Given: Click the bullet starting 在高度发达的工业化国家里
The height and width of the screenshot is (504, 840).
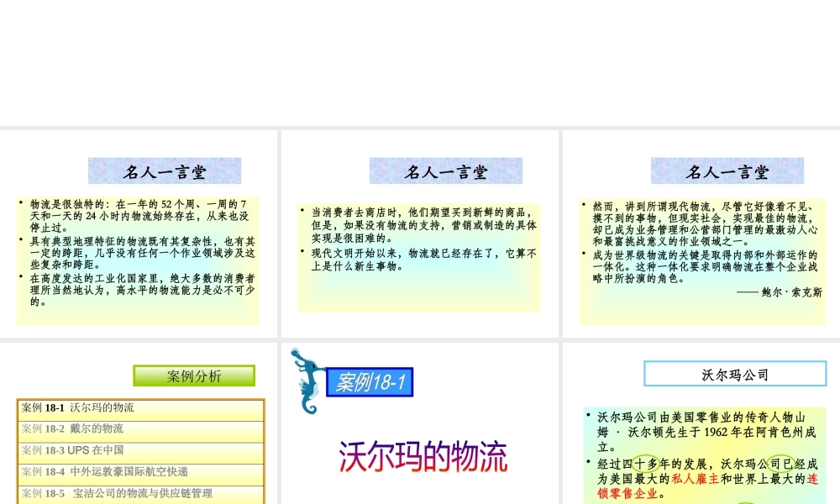Looking at the screenshot, I should tap(139, 290).
